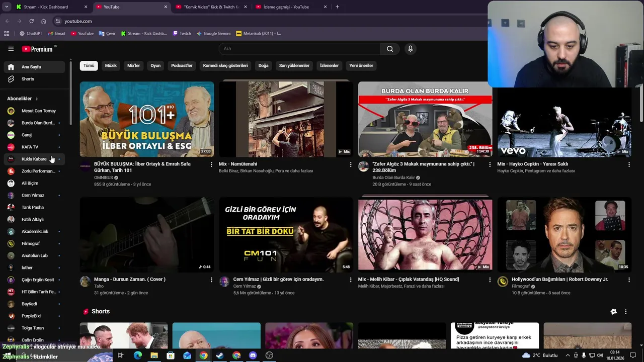This screenshot has width=644, height=362.
Task: Open Mesut Can Tomay subscription
Action: (x=35, y=111)
